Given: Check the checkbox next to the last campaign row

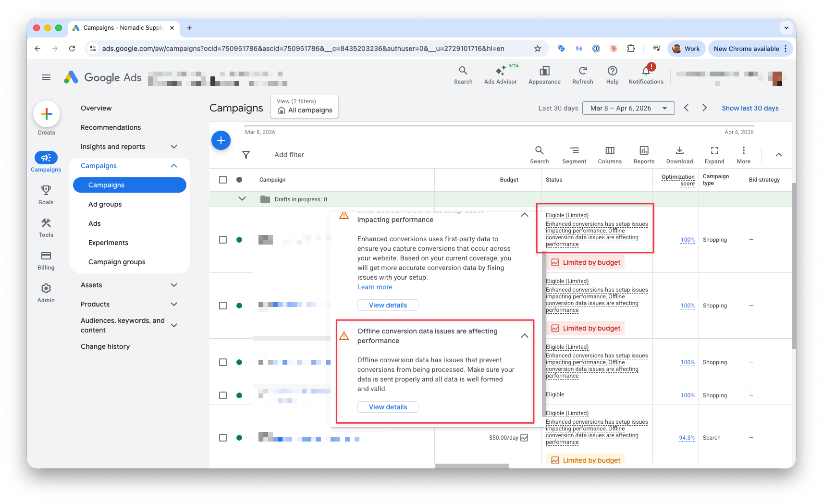Looking at the screenshot, I should click(x=223, y=437).
